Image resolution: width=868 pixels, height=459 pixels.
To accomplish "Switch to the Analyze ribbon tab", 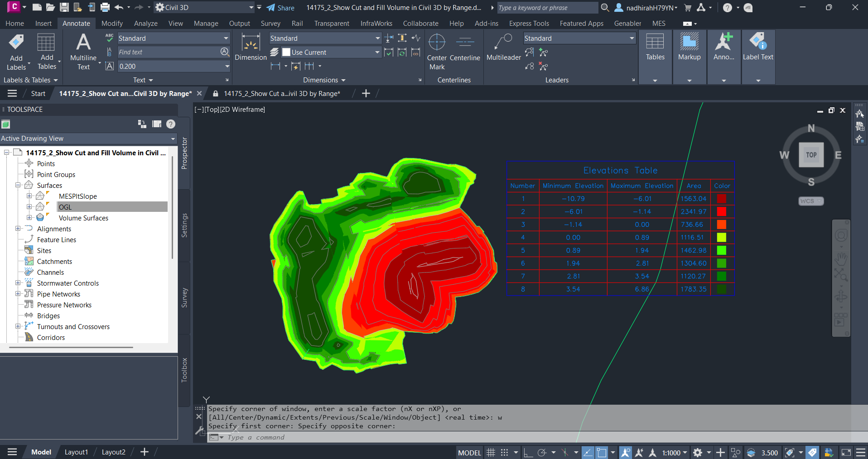I will (x=145, y=23).
